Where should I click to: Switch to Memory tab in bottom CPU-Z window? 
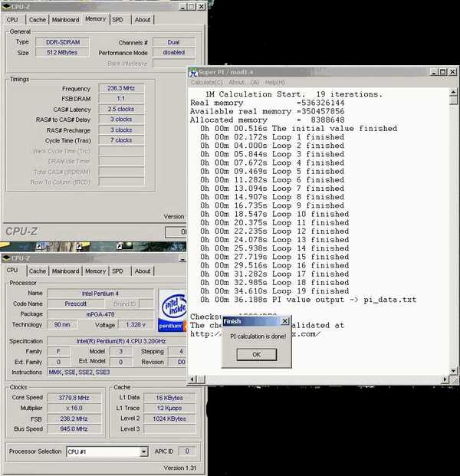point(95,271)
